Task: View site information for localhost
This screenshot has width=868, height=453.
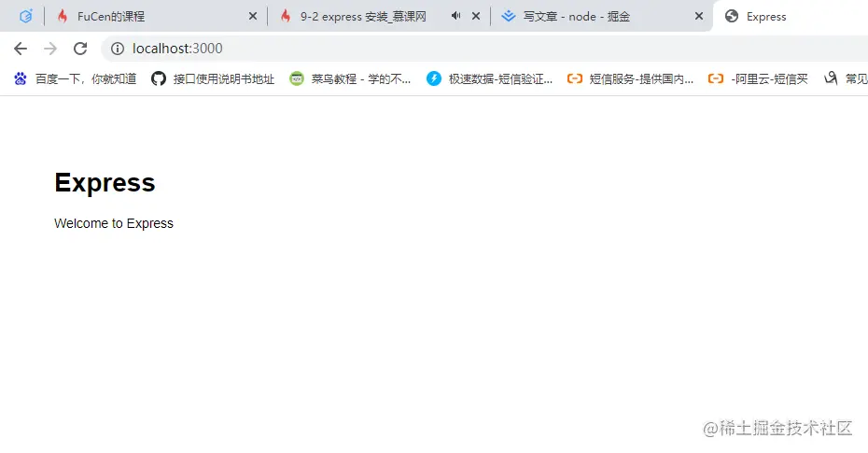Action: pos(118,49)
